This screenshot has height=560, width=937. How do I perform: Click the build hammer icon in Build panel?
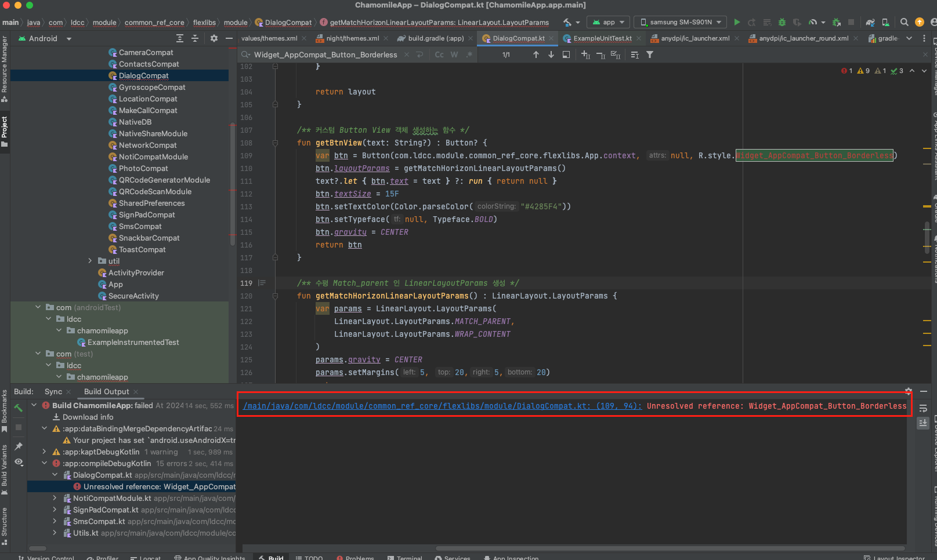click(x=19, y=408)
